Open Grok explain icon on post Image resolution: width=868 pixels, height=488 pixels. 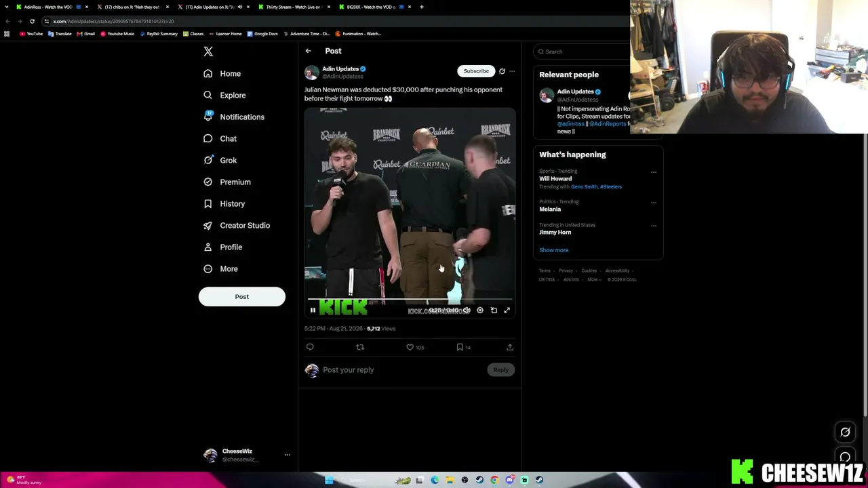pyautogui.click(x=502, y=71)
